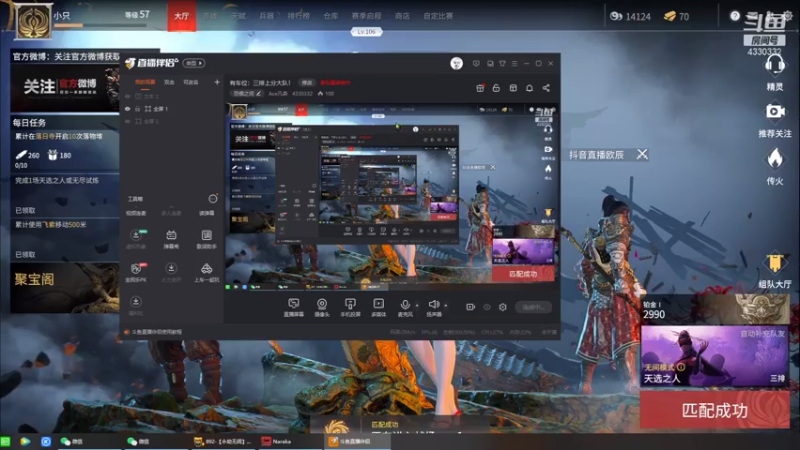Click the skin shirt icon in title bar
Viewport: 800px width, 450px height.
503,64
